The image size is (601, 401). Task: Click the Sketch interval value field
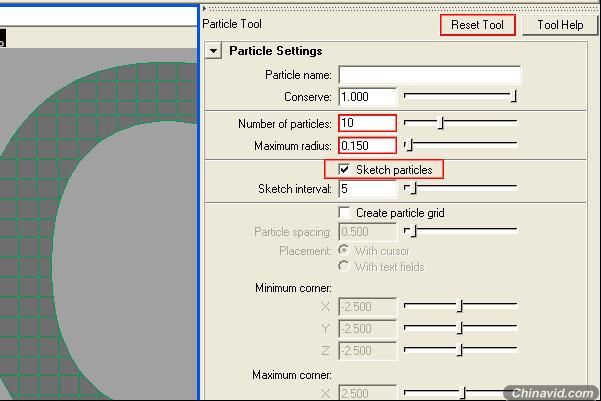click(x=367, y=189)
